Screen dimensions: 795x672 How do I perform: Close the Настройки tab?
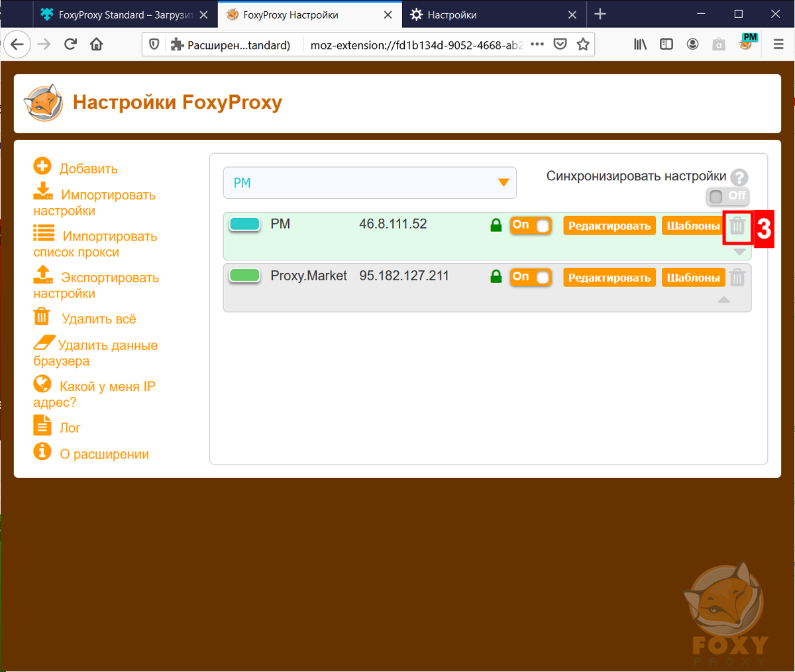pyautogui.click(x=572, y=15)
